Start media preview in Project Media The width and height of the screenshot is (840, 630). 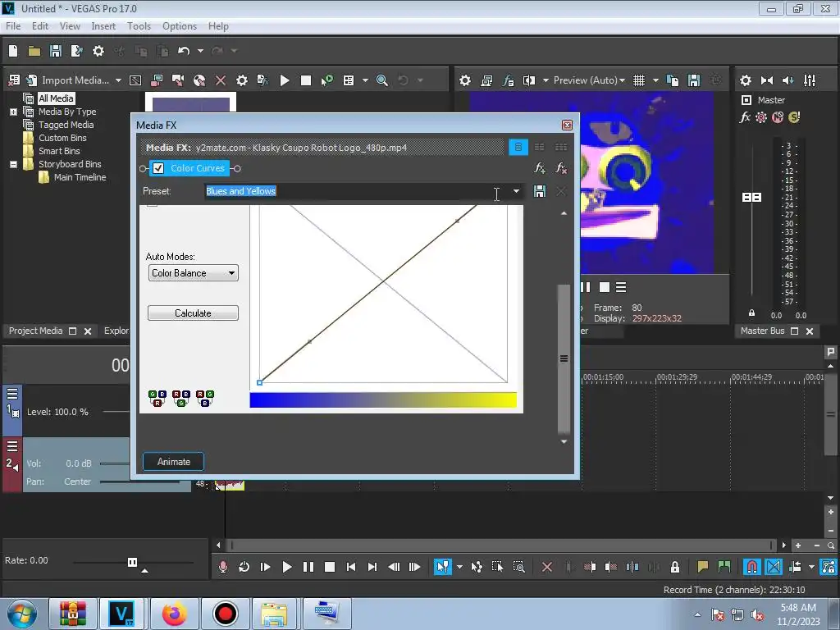click(285, 80)
